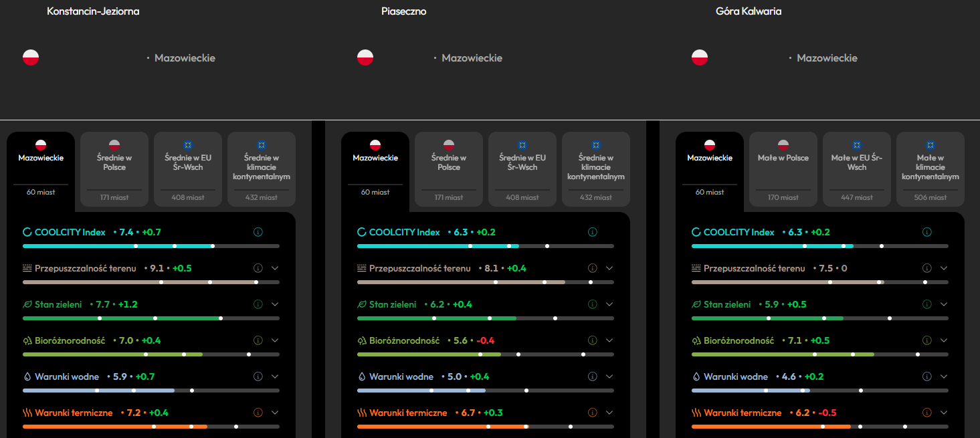980x438 pixels.
Task: Click info icon for Konstancin-Jeziorna COOLCITY Index
Action: click(x=258, y=232)
